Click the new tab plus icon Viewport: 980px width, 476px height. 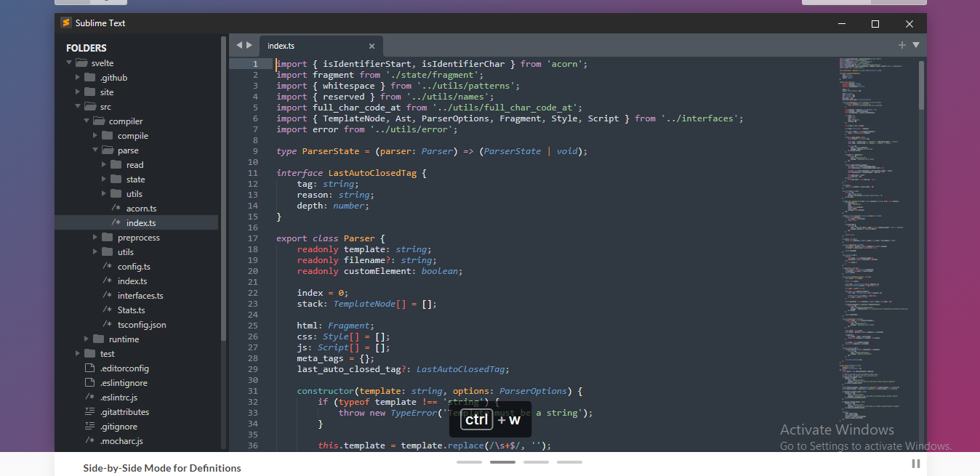902,45
